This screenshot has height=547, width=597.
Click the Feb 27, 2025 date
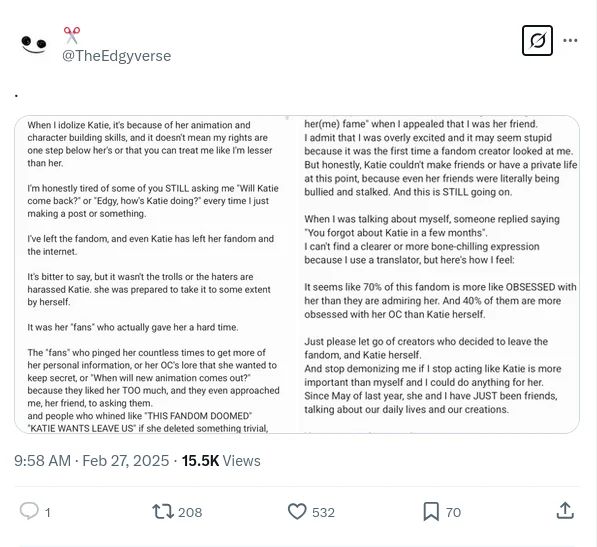pos(126,461)
